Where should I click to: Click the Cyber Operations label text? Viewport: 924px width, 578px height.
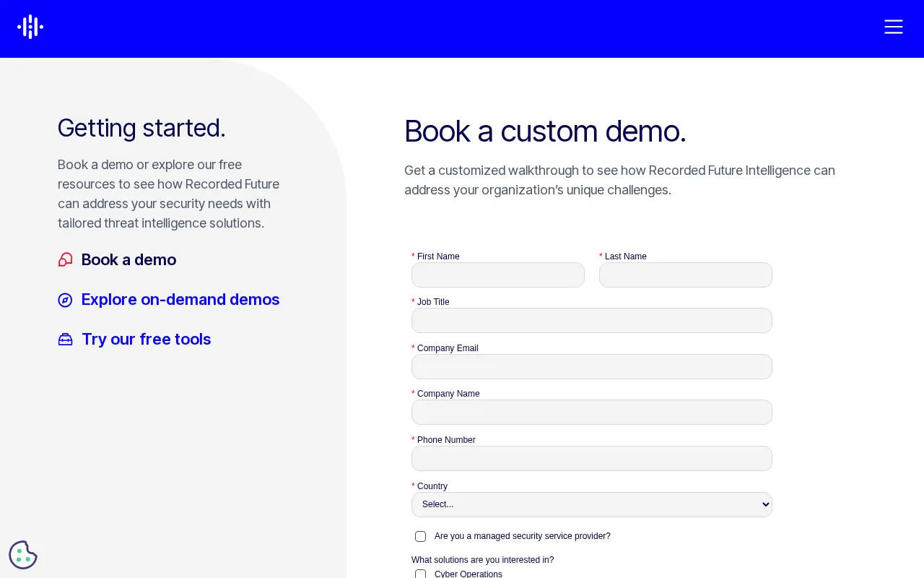[468, 574]
